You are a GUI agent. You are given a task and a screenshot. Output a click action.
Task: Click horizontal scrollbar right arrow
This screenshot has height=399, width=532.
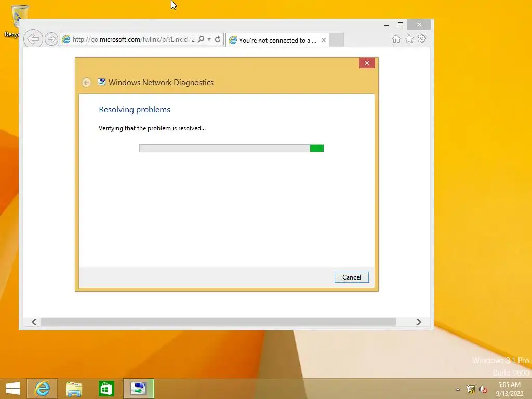tap(419, 322)
